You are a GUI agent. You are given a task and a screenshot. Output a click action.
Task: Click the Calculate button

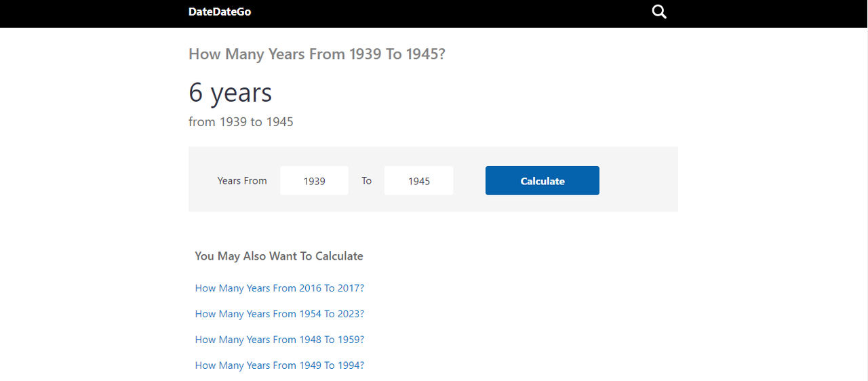click(542, 180)
